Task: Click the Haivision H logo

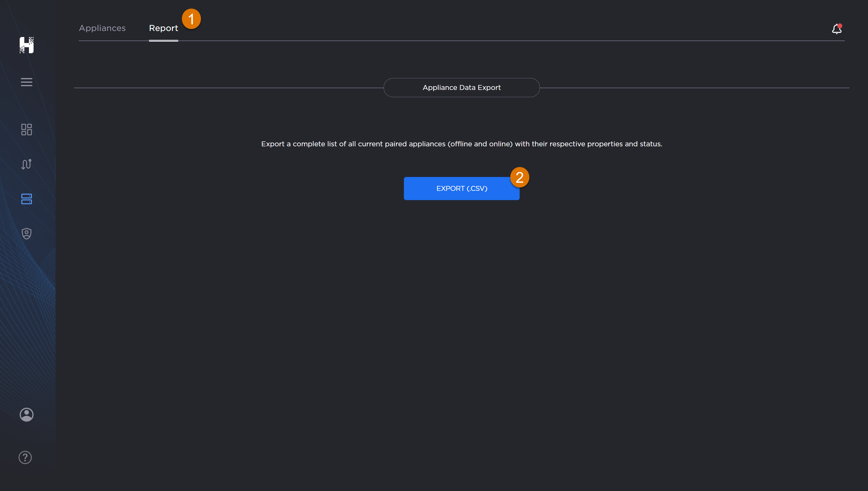Action: (26, 45)
